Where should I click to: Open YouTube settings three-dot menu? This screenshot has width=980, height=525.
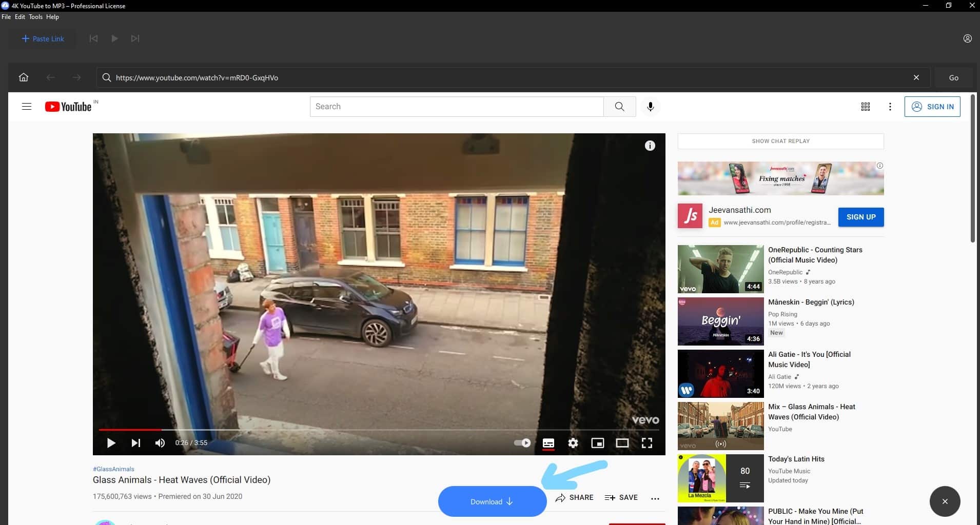pyautogui.click(x=890, y=107)
